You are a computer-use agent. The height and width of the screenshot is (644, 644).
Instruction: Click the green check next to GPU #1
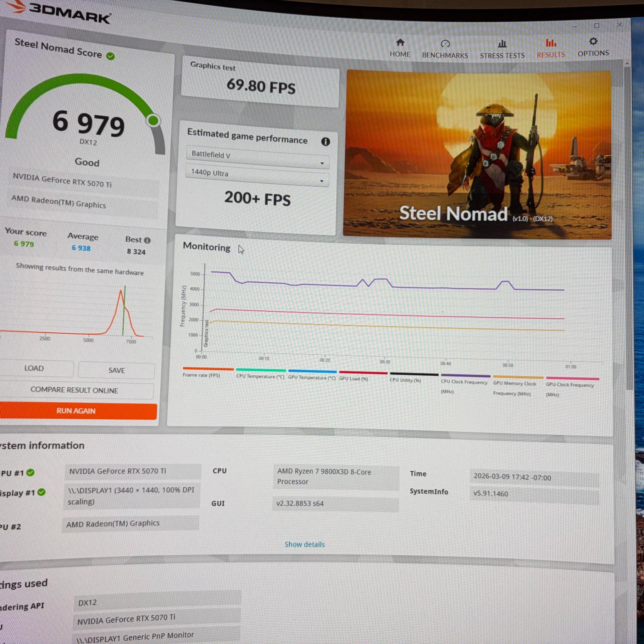point(30,472)
